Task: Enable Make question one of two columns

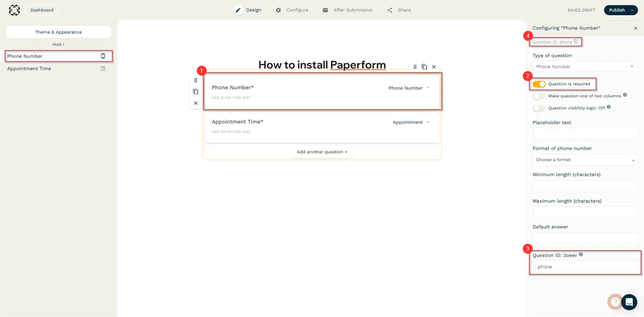Action: [x=539, y=96]
